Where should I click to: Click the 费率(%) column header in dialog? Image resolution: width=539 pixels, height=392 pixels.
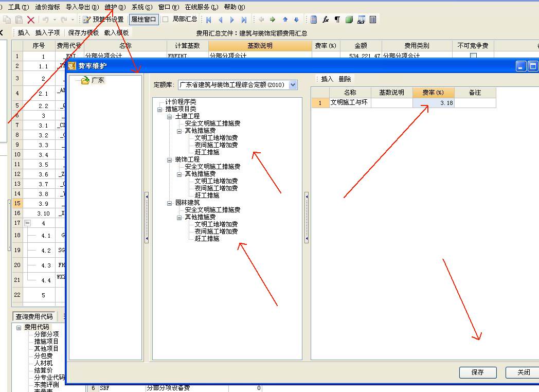(x=434, y=93)
